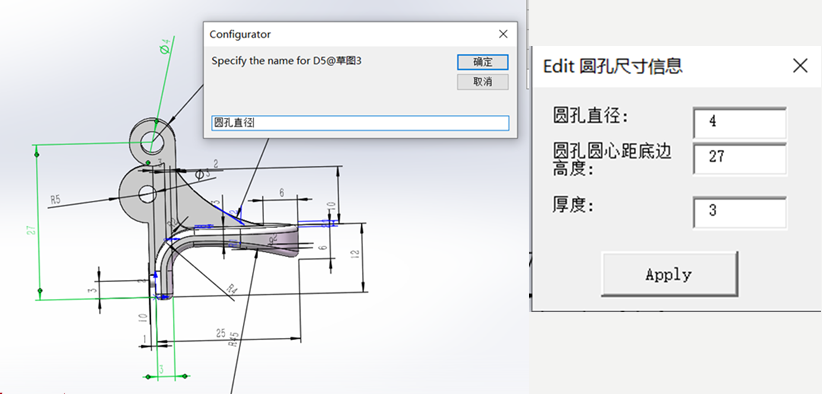822x394 pixels.
Task: Select the green 27 height dimension
Action: point(31,229)
